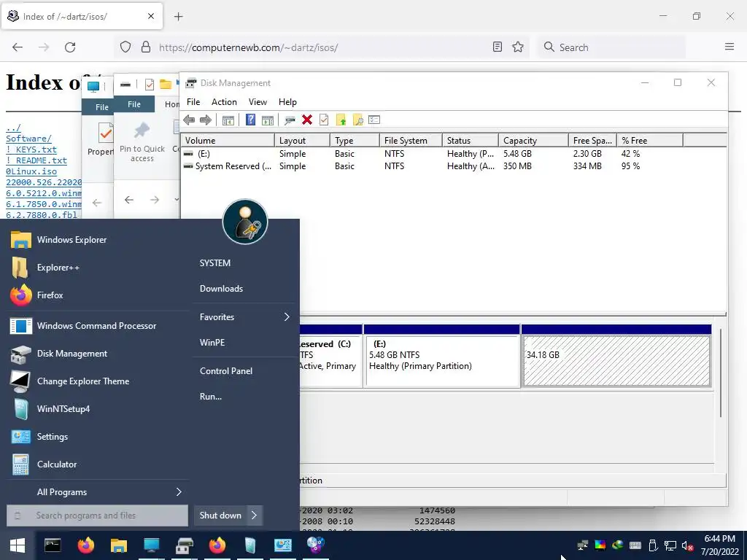This screenshot has height=560, width=747.
Task: Click the Shut down button
Action: (220, 516)
